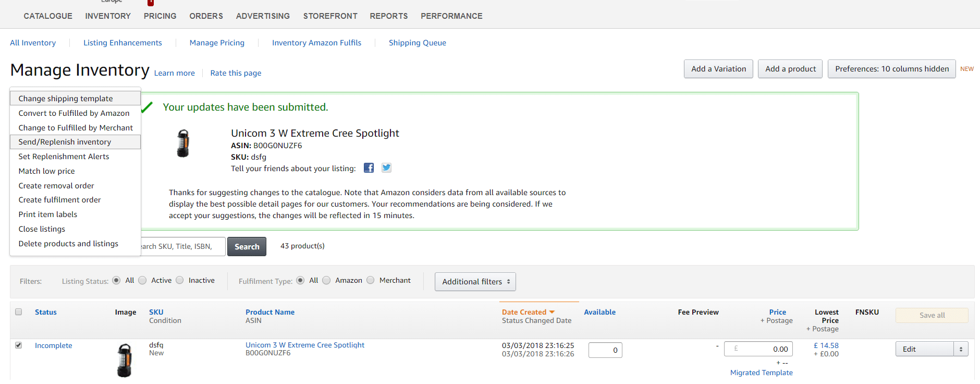Select Active listing status radio
The image size is (980, 384).
click(x=142, y=280)
